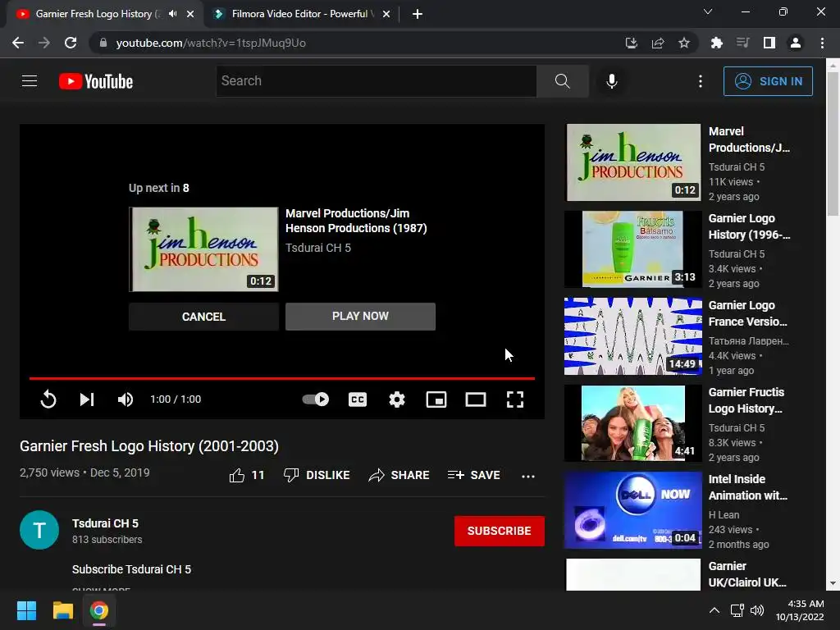The height and width of the screenshot is (630, 840).
Task: Open the YouTube hamburger guide menu
Action: tap(30, 81)
